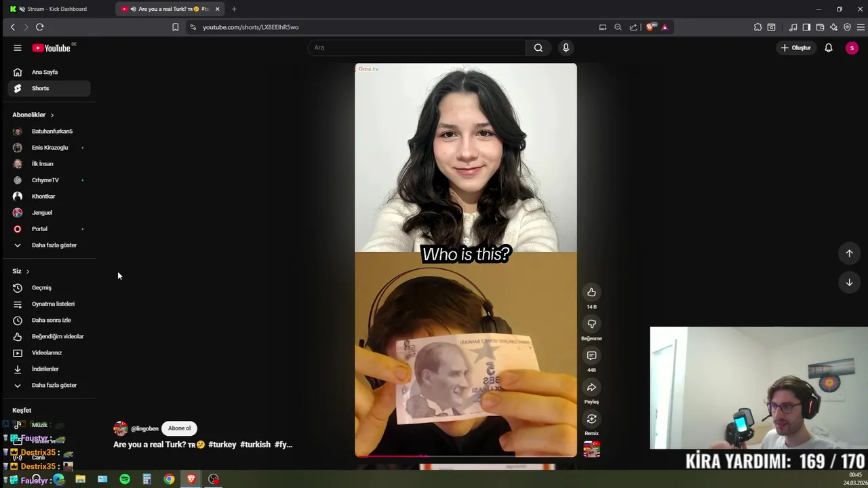Go to the previous Short arrow
This screenshot has height=488, width=868.
pos(849,253)
